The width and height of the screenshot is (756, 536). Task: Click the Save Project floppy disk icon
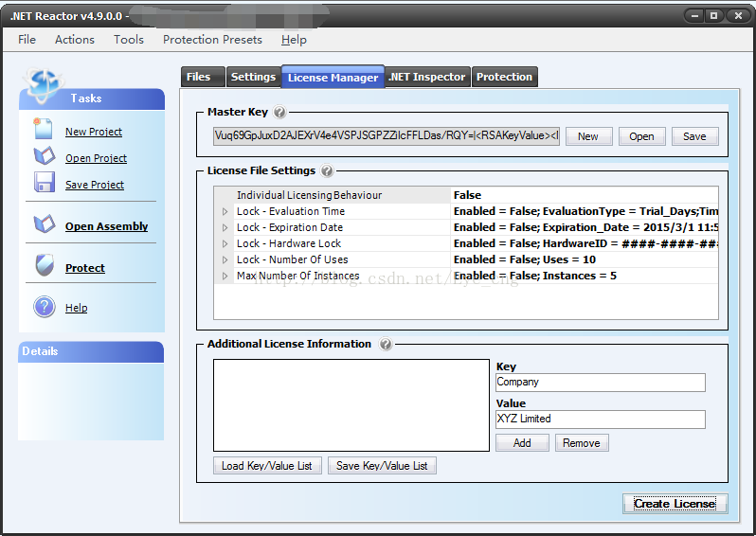pyautogui.click(x=45, y=183)
